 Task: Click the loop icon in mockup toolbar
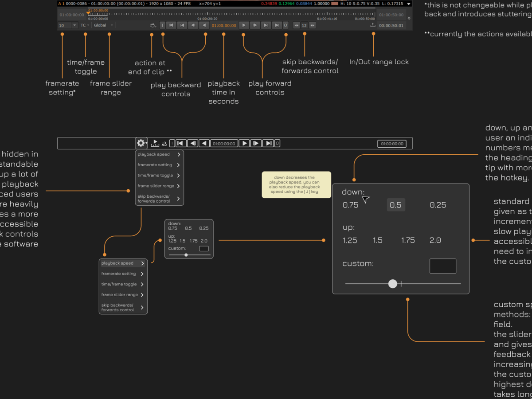pos(164,144)
